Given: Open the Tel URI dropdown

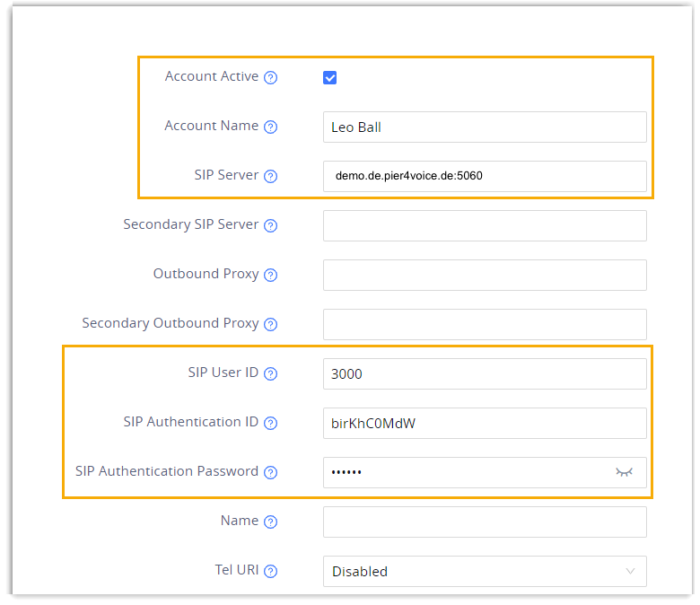Looking at the screenshot, I should [x=485, y=571].
